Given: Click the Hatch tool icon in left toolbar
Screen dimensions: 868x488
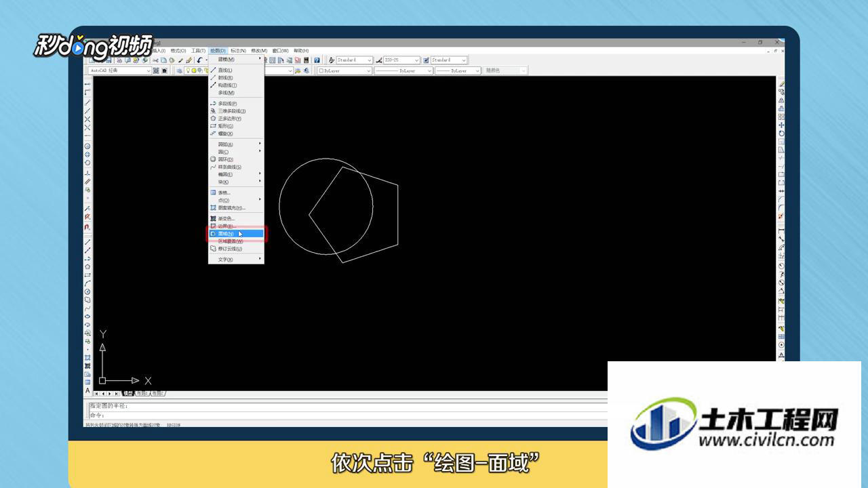Looking at the screenshot, I should (87, 357).
